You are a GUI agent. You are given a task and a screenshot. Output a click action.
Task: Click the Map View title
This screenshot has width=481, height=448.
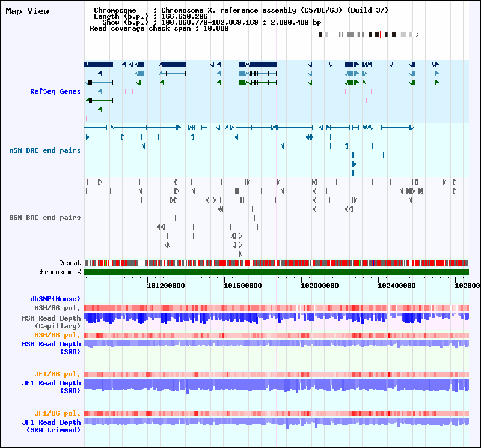[x=27, y=11]
